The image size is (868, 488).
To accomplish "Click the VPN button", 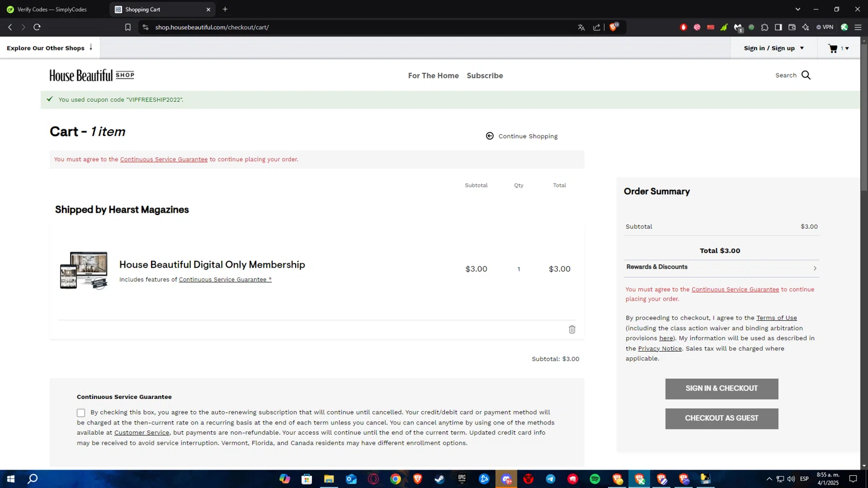I will tap(825, 27).
